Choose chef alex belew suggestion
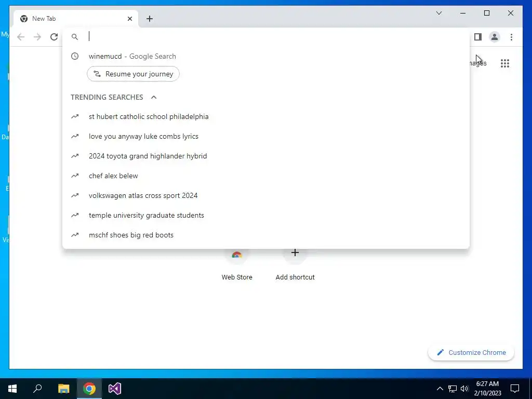This screenshot has height=399, width=532. click(266, 176)
